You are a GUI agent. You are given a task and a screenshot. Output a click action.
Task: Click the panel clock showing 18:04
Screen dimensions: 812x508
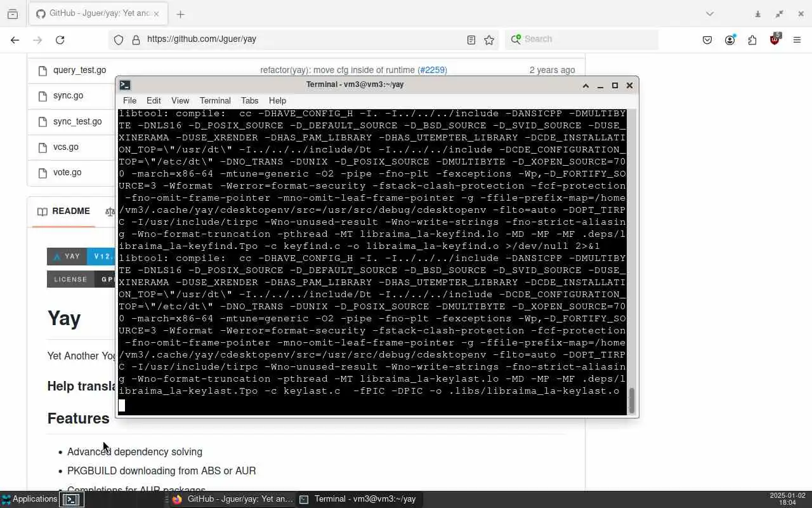pos(787,499)
